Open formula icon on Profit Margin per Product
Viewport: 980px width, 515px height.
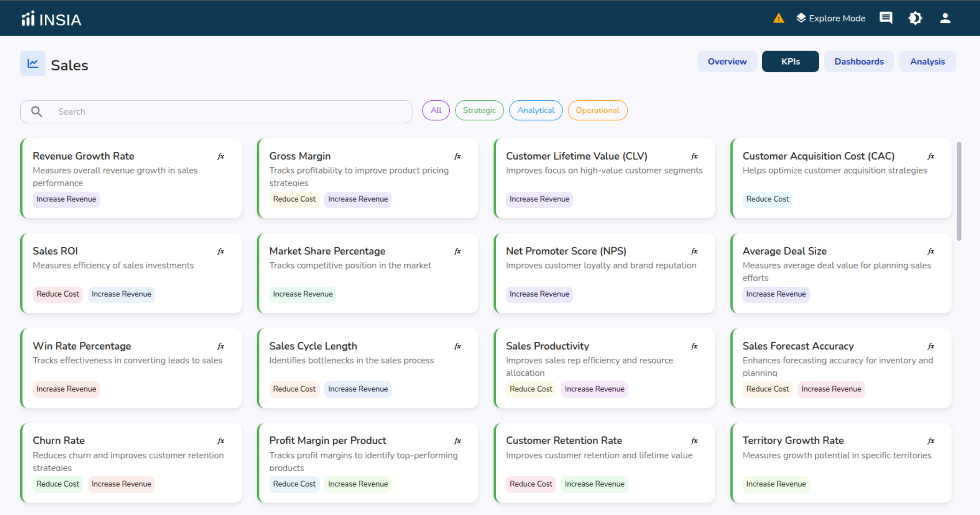tap(457, 441)
